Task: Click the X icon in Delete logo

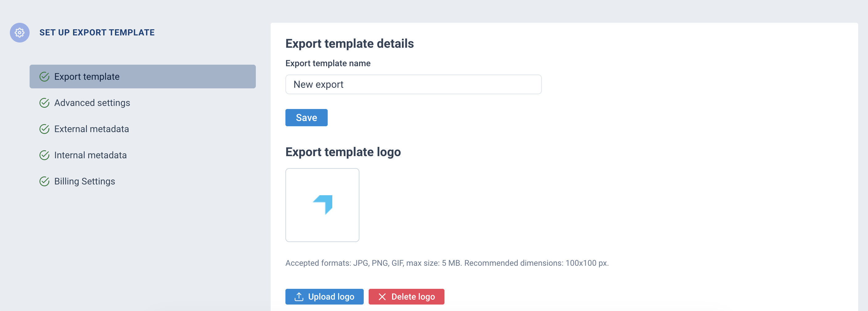Action: click(382, 297)
